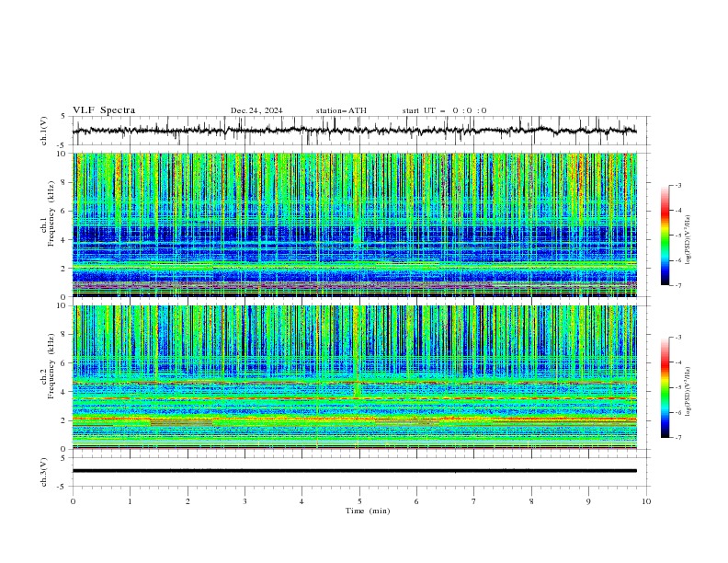
Task: Click inside the ch.1 spectrogram panel
Action: click(355, 224)
